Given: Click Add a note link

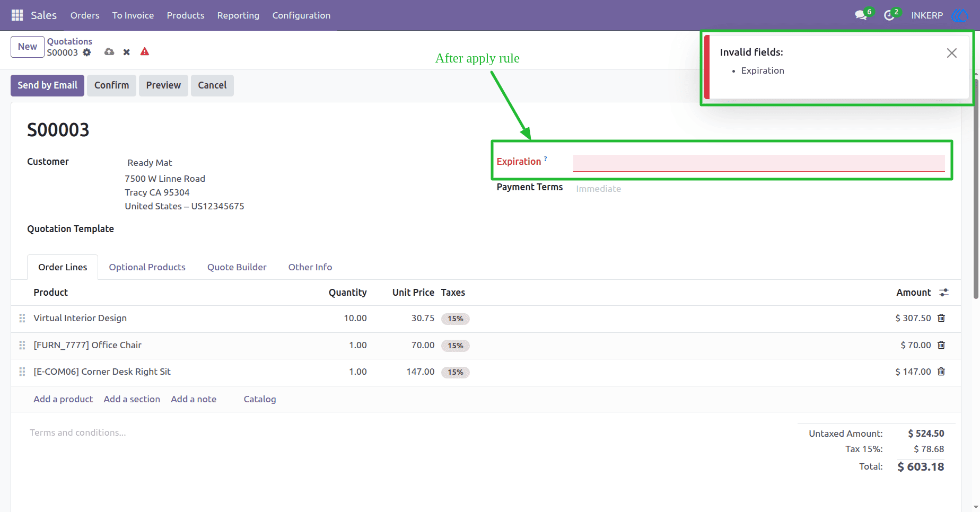Looking at the screenshot, I should pyautogui.click(x=194, y=399).
